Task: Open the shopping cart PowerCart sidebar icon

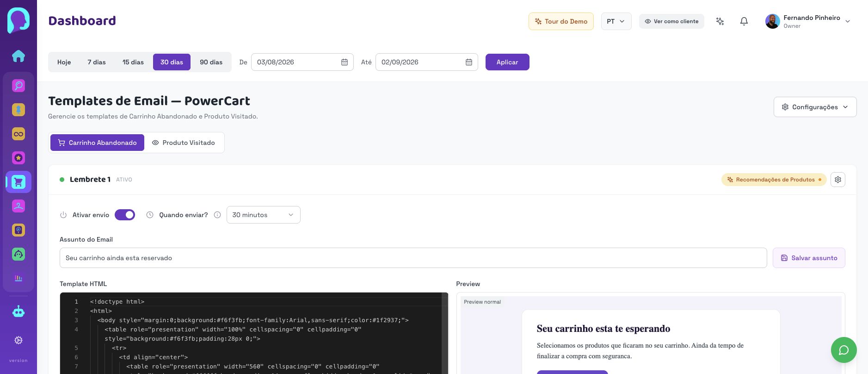Action: click(18, 182)
